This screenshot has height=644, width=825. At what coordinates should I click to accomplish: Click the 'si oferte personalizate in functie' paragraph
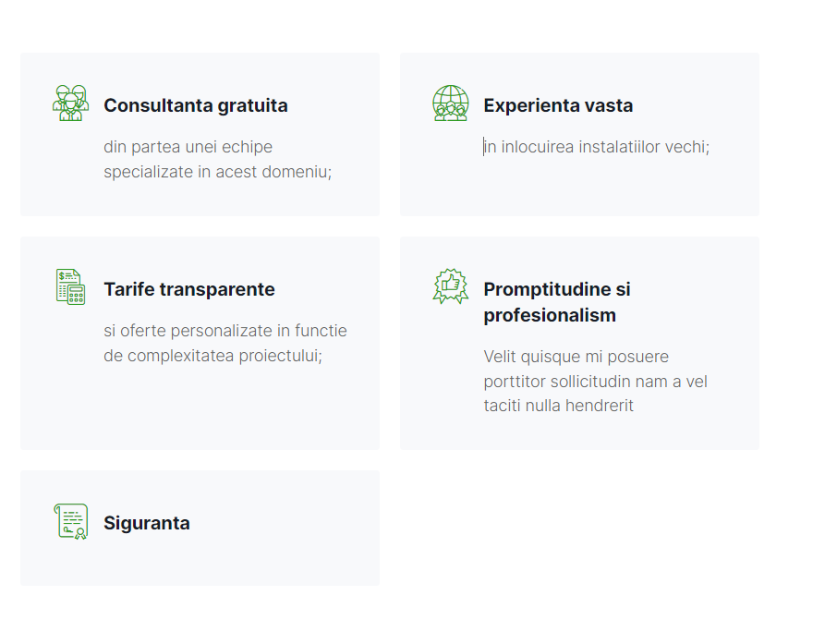click(x=225, y=331)
